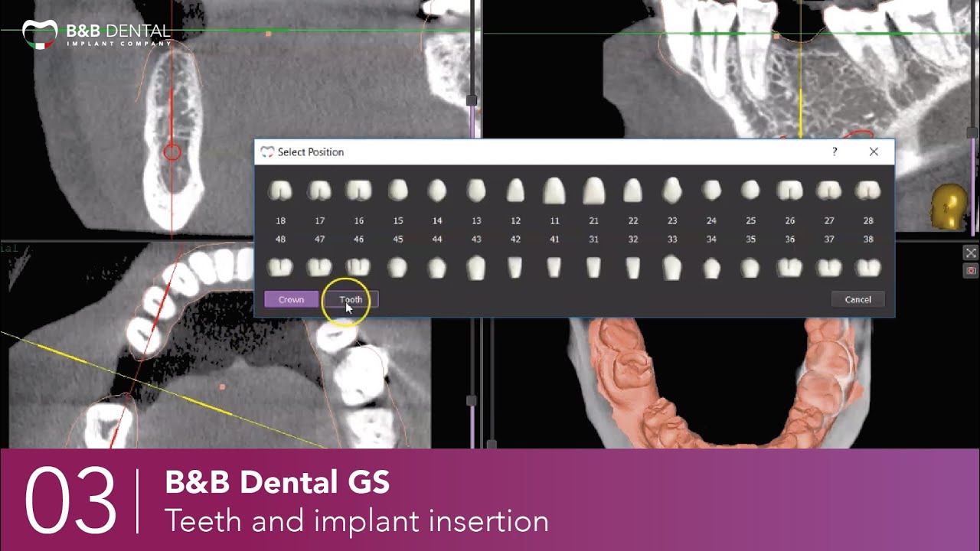
Task: Select tooth 23 canine icon
Action: click(x=671, y=191)
